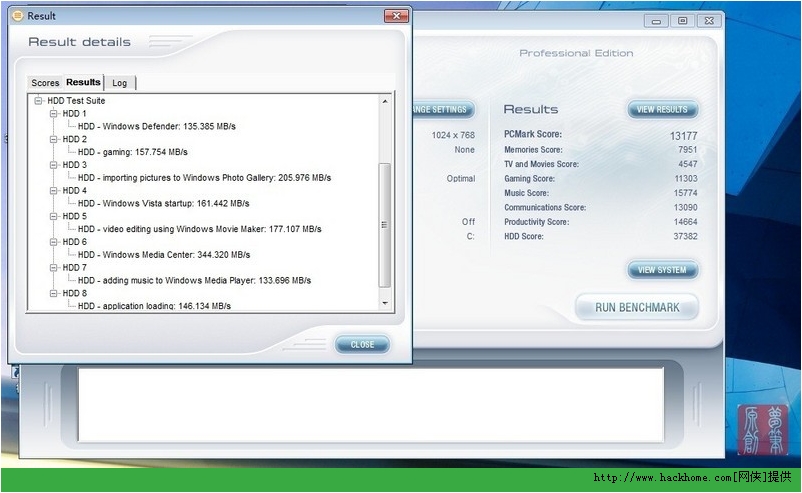Collapse the HDD 4 node

pos(53,190)
